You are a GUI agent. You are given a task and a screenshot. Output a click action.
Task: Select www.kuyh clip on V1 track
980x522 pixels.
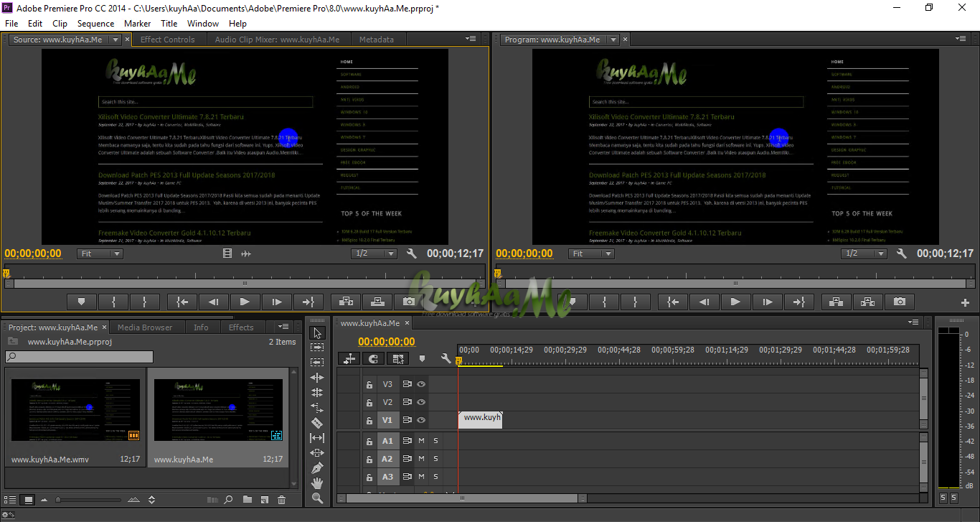tap(481, 420)
